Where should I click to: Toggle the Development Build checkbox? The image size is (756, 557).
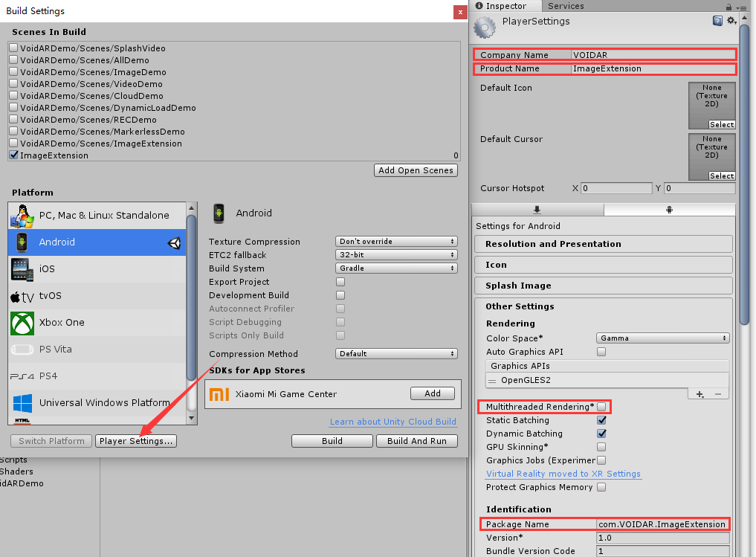click(x=340, y=295)
